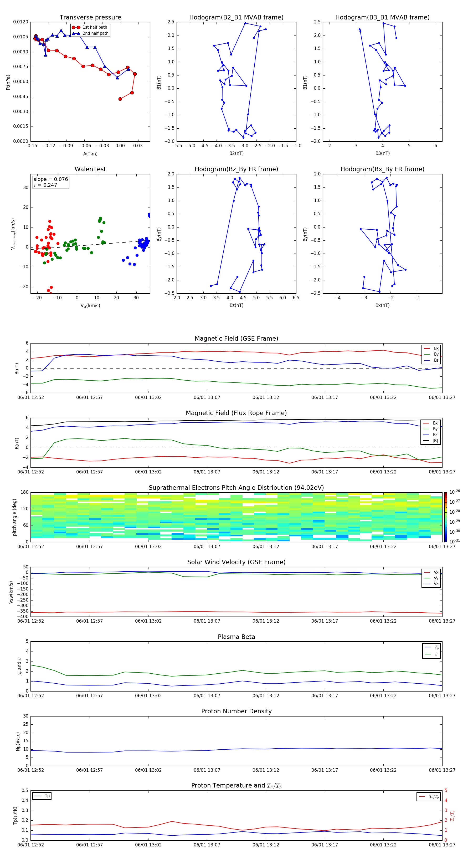473x868 pixels.
Task: Select Bx' in Flux Rope legend
Action: (x=431, y=423)
